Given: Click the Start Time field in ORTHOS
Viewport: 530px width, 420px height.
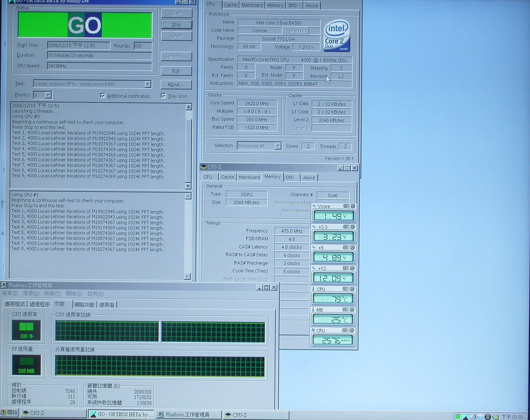Looking at the screenshot, I should point(78,45).
